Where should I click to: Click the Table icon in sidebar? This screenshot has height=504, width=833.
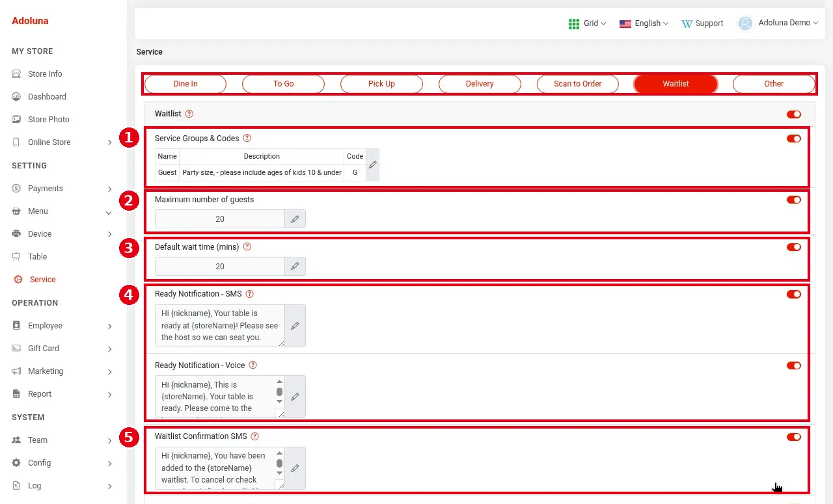[x=16, y=257]
